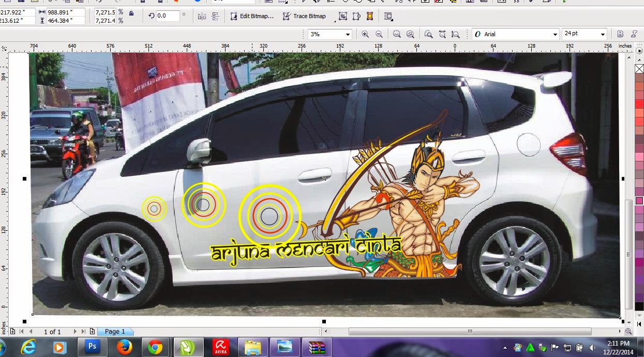Select the Crop Bitmap icon
The image size is (644, 357).
coord(343,17)
